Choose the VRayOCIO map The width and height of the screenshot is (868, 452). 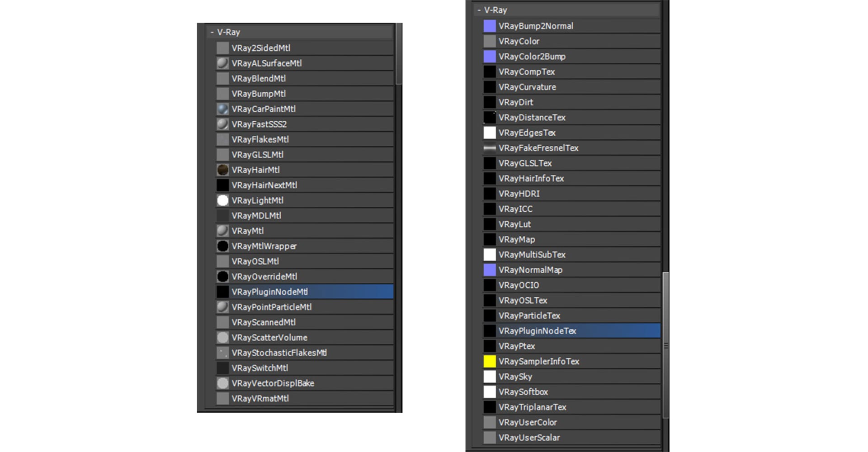[572, 285]
